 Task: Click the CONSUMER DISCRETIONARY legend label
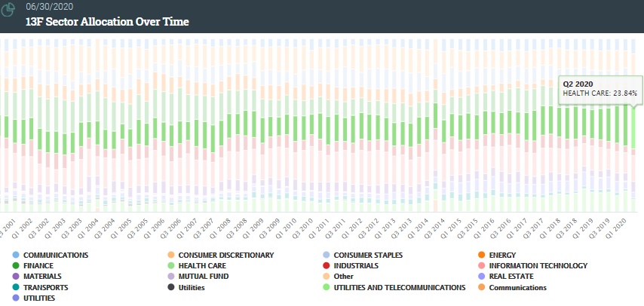click(x=225, y=255)
